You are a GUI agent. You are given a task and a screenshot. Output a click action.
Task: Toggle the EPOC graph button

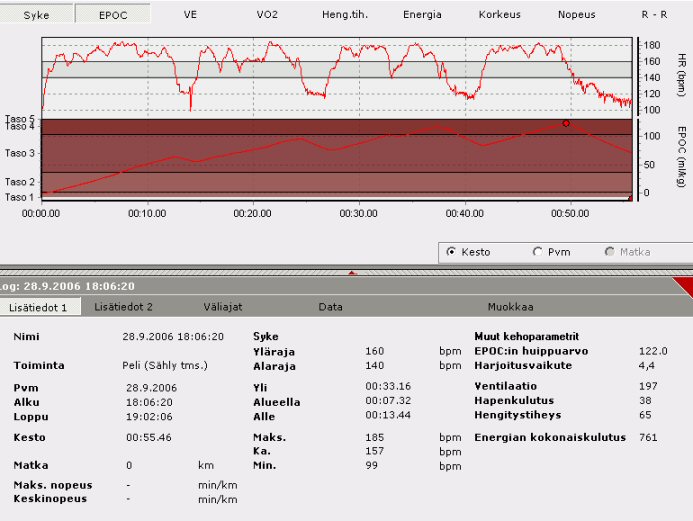[112, 15]
